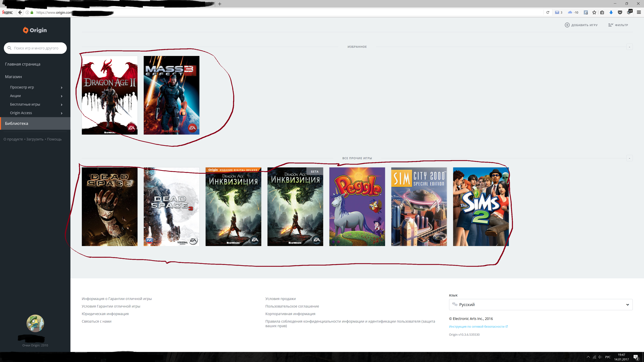Click the Origin logo in the sidebar
Image resolution: width=644 pixels, height=362 pixels.
tap(35, 30)
